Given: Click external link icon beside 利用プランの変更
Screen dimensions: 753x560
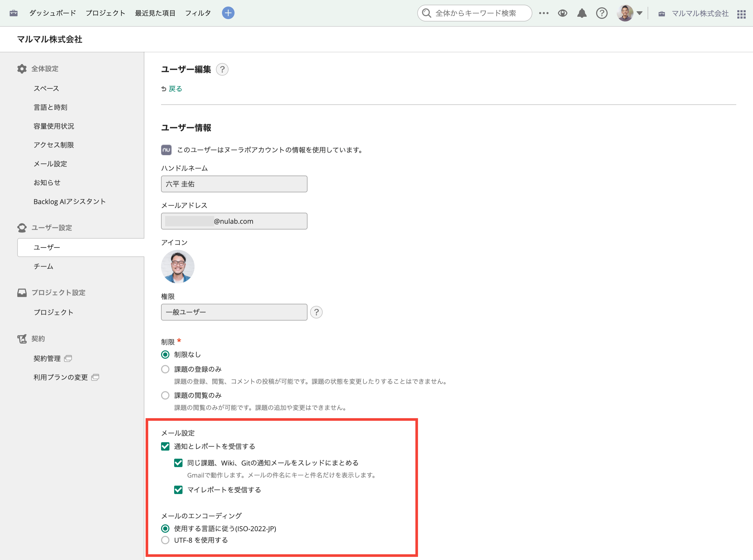Looking at the screenshot, I should [x=95, y=377].
